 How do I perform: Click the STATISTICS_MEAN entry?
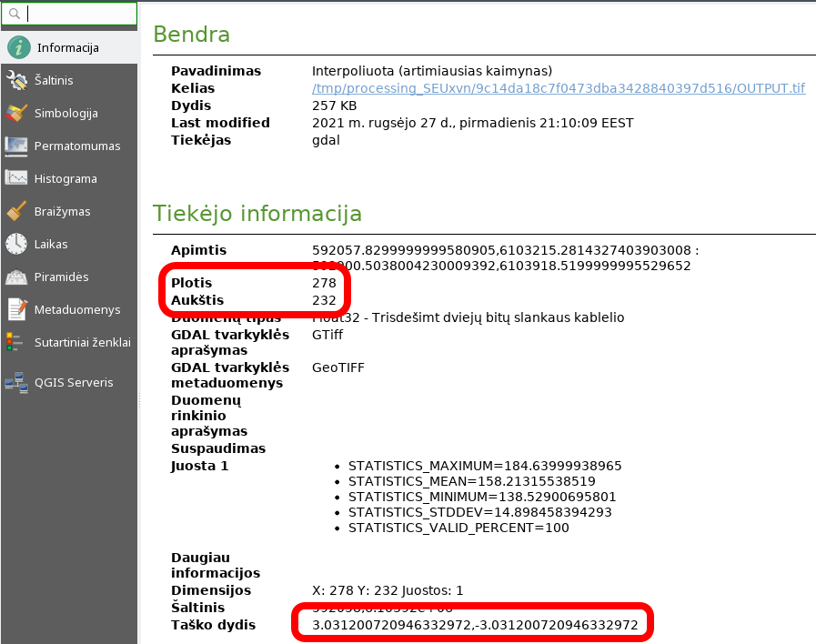(472, 481)
